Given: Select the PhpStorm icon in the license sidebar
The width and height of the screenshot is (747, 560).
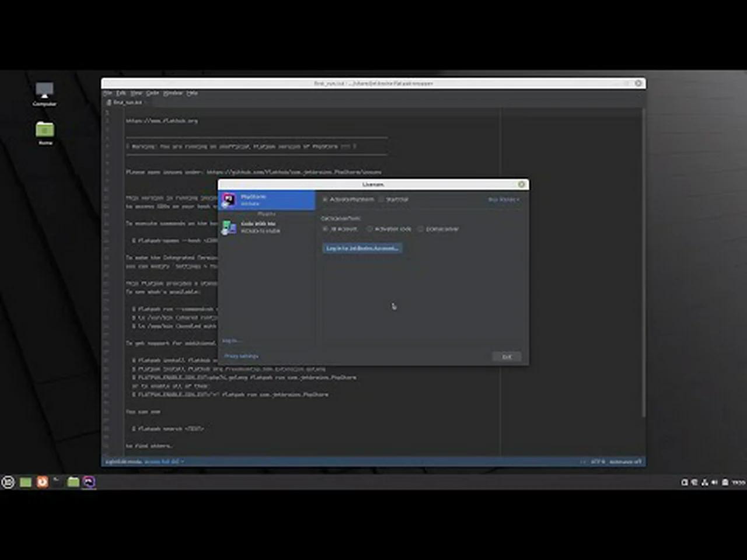Looking at the screenshot, I should [229, 200].
